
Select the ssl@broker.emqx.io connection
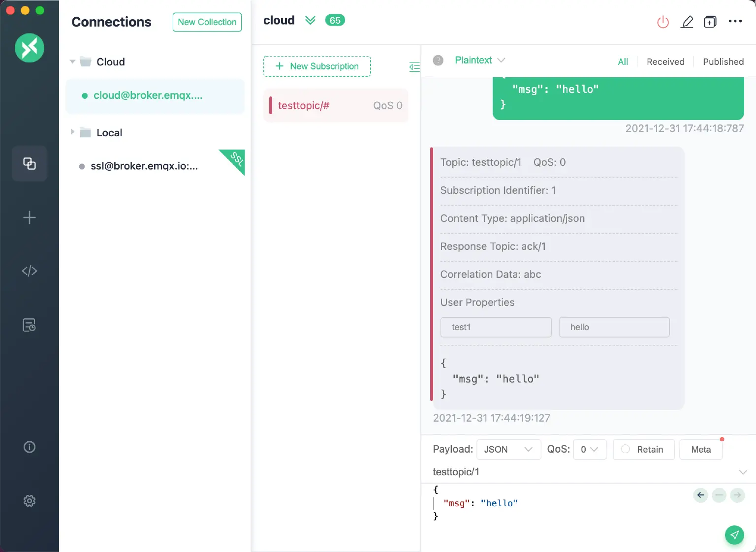(x=144, y=166)
